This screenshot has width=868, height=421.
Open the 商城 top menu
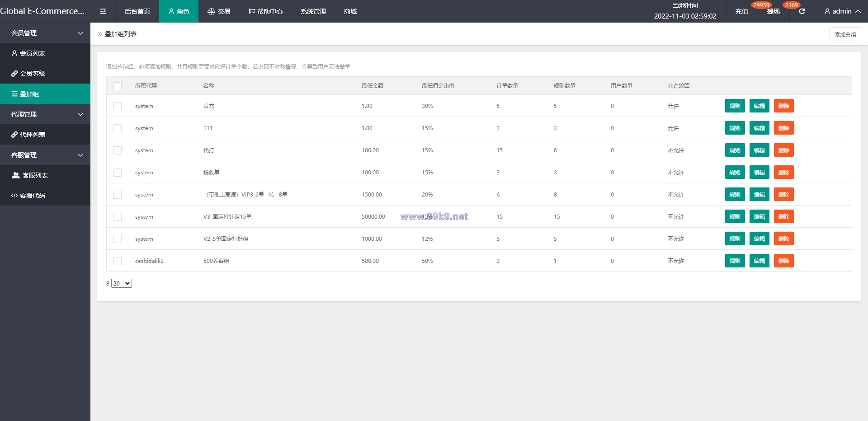point(350,11)
